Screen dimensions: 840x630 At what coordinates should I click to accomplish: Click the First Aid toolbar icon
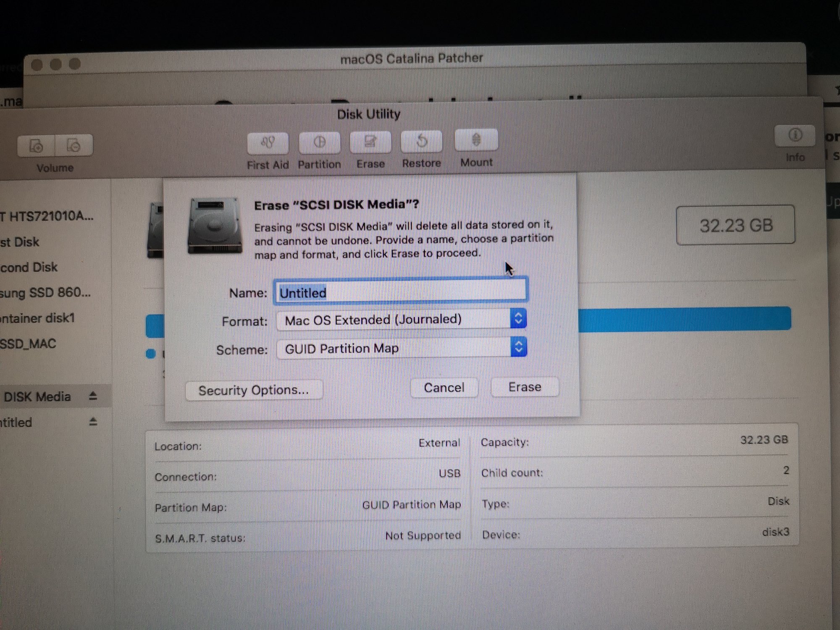pyautogui.click(x=268, y=143)
